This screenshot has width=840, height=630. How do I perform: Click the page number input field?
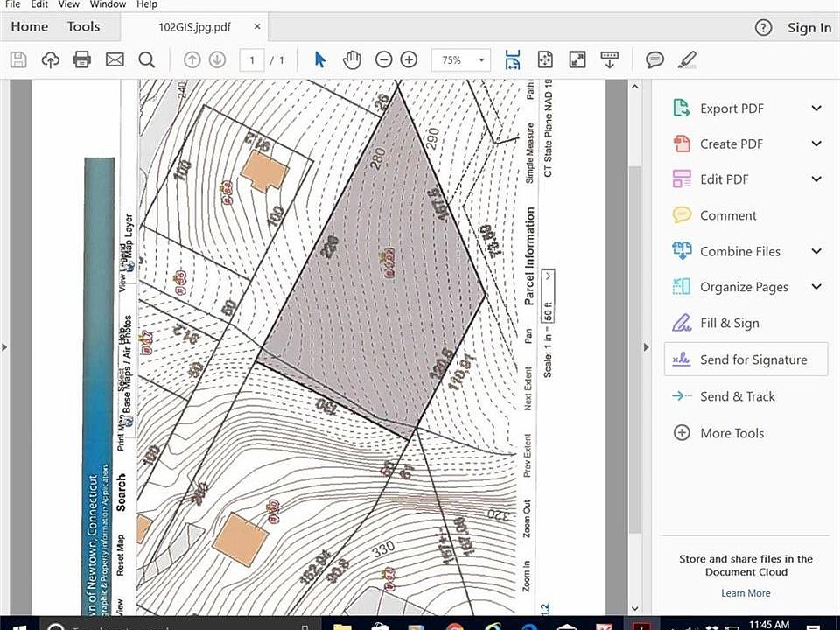click(252, 60)
